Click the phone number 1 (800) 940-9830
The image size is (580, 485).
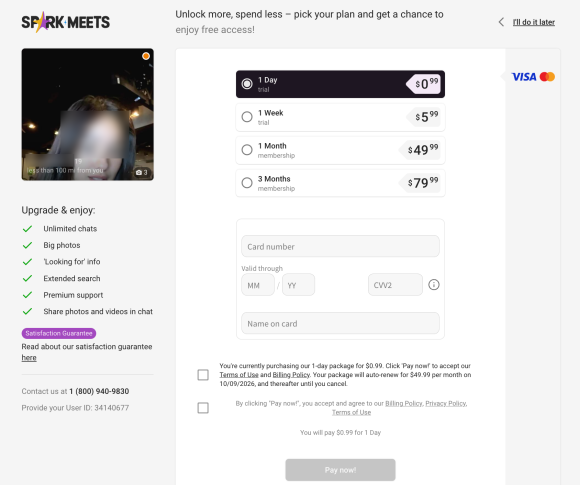click(x=99, y=391)
